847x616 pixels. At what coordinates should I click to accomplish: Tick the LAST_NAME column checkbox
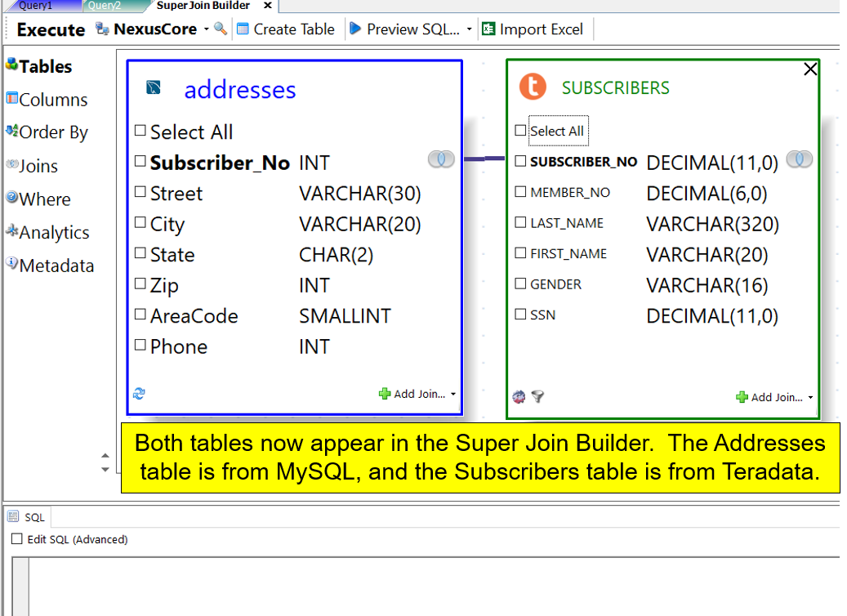(520, 223)
